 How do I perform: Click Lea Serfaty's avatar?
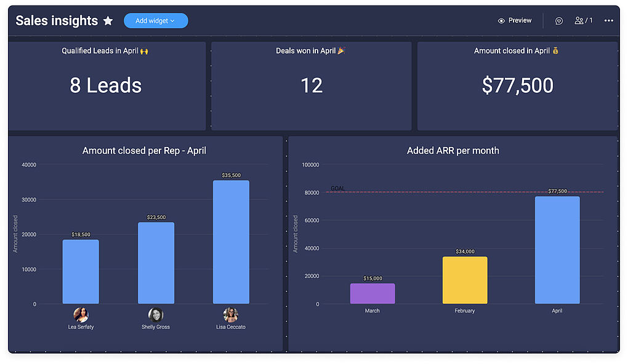tap(81, 315)
